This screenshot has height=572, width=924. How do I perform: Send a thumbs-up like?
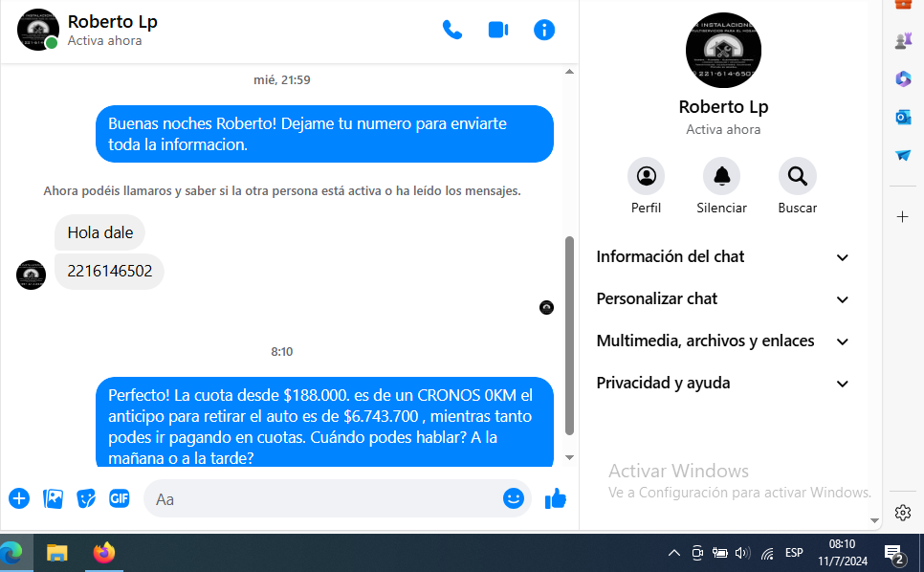(x=556, y=498)
